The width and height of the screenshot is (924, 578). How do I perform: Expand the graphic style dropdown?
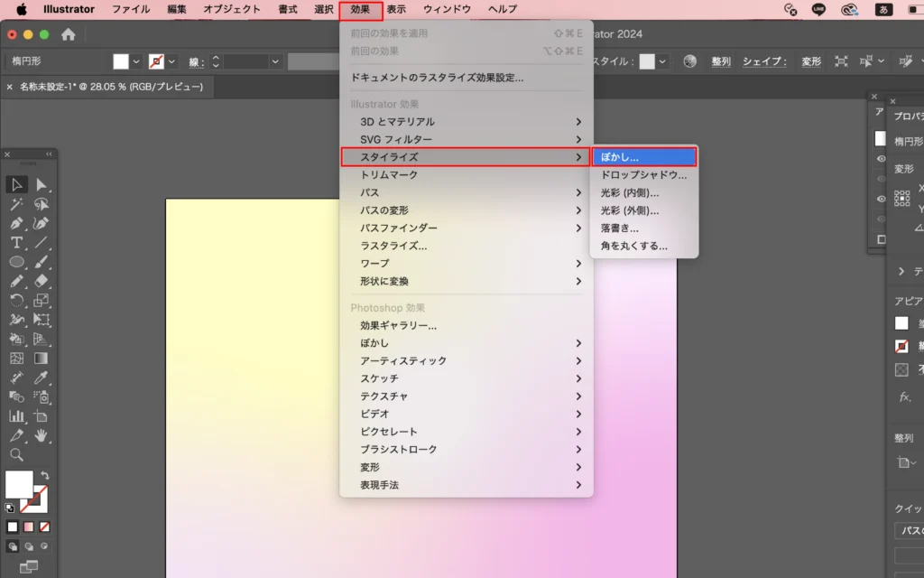(663, 61)
